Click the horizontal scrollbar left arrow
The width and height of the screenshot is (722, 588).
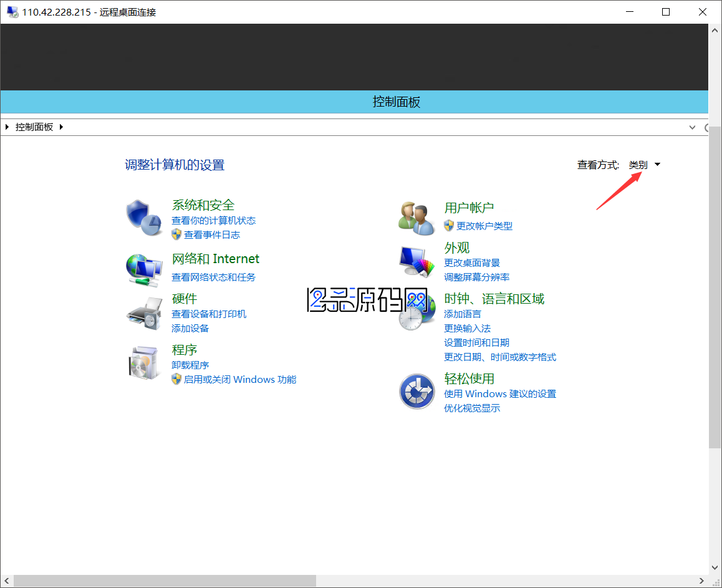(6, 581)
